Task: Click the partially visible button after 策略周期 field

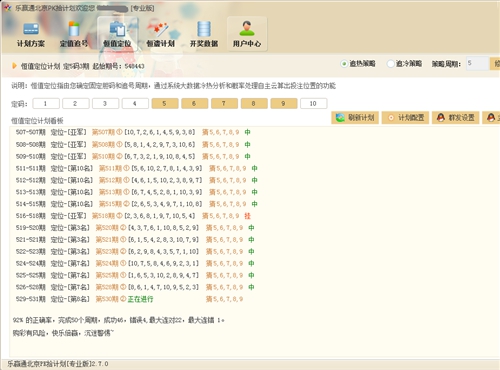Action: click(x=495, y=63)
